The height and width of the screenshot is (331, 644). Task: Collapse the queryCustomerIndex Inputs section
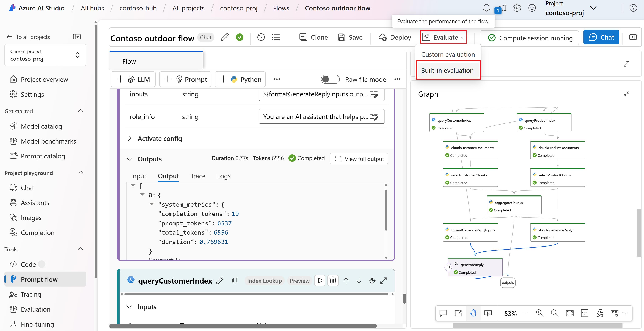coord(129,306)
